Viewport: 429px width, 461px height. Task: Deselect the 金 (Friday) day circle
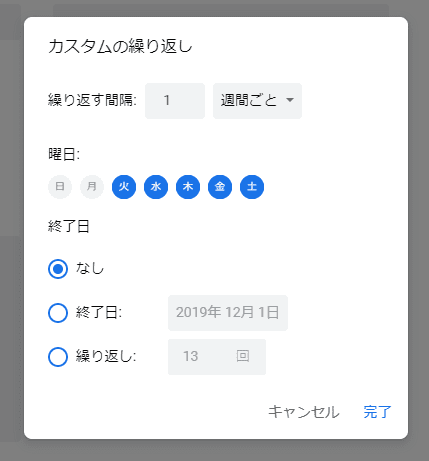(220, 187)
